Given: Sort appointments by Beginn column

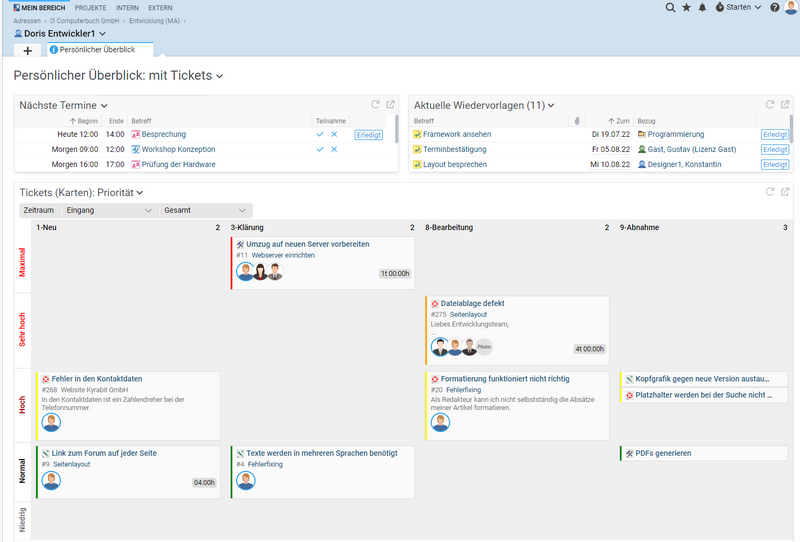Looking at the screenshot, I should [x=84, y=121].
